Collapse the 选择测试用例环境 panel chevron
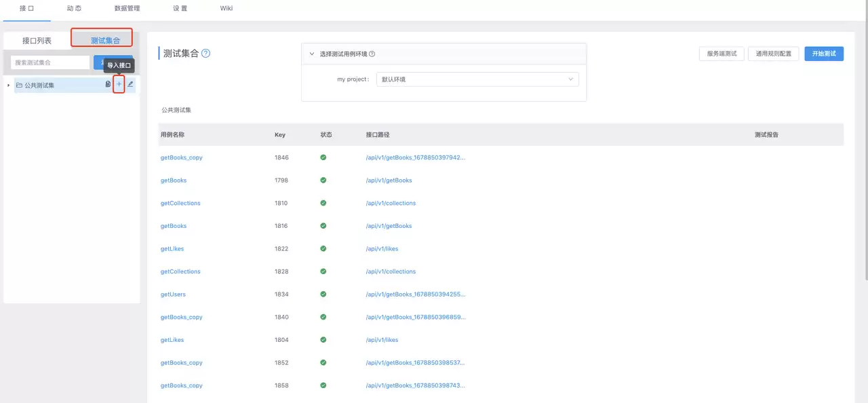 click(x=312, y=54)
